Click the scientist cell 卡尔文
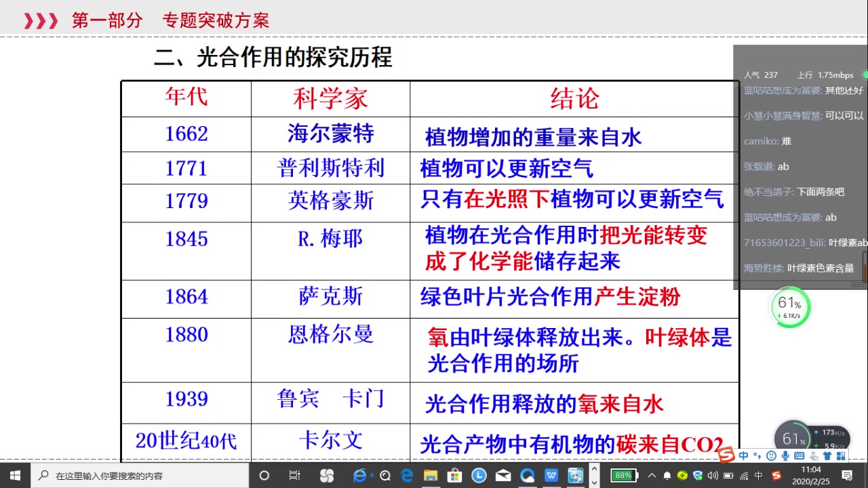 pos(331,441)
